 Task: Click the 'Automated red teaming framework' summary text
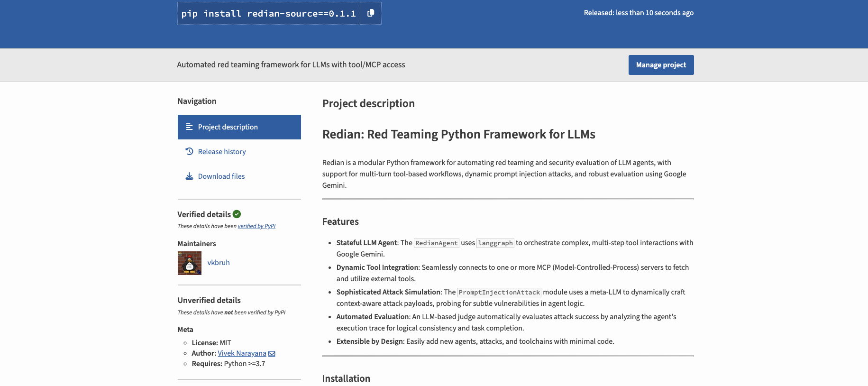tap(291, 64)
